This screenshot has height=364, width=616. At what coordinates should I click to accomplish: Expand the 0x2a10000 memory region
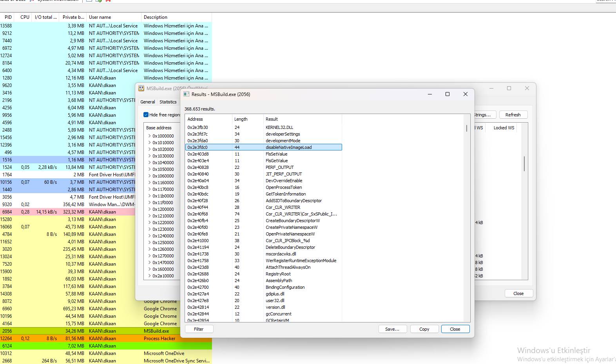149,276
